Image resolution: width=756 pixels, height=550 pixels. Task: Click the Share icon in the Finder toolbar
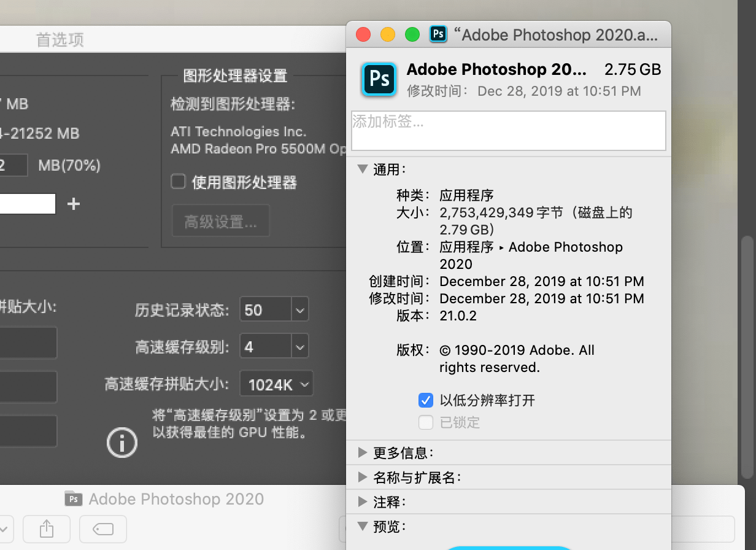(x=46, y=529)
